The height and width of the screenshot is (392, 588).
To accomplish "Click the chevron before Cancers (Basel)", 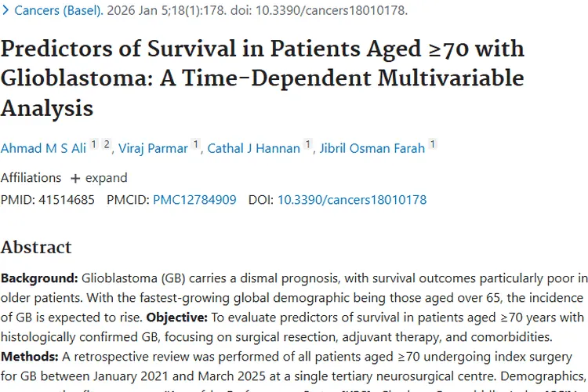I will click(x=5, y=11).
